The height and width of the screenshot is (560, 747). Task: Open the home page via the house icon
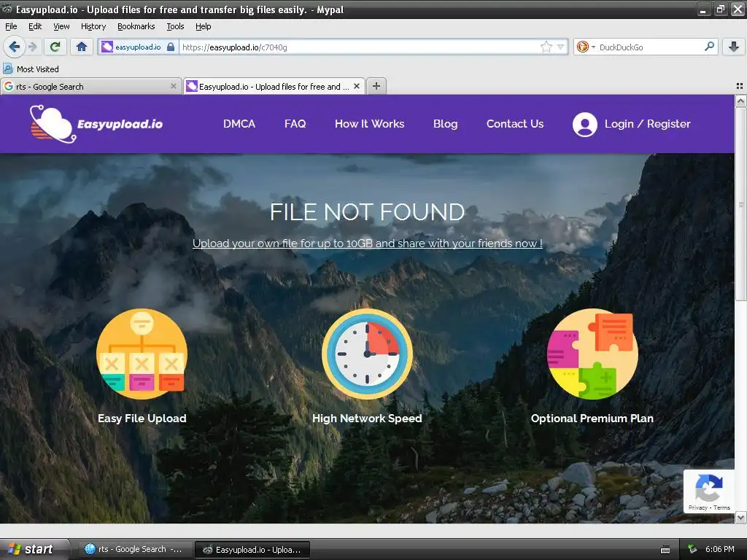(x=82, y=47)
